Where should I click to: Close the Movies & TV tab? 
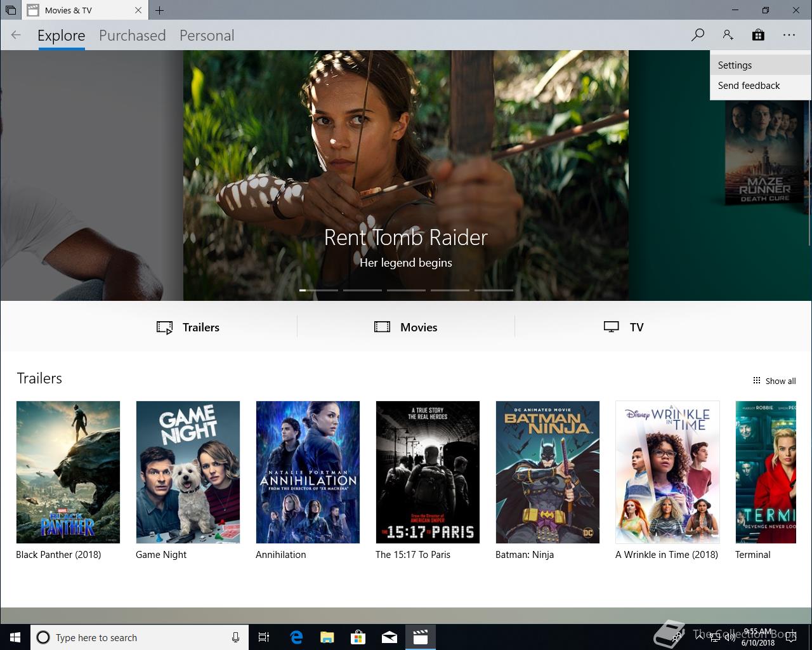[x=139, y=10]
